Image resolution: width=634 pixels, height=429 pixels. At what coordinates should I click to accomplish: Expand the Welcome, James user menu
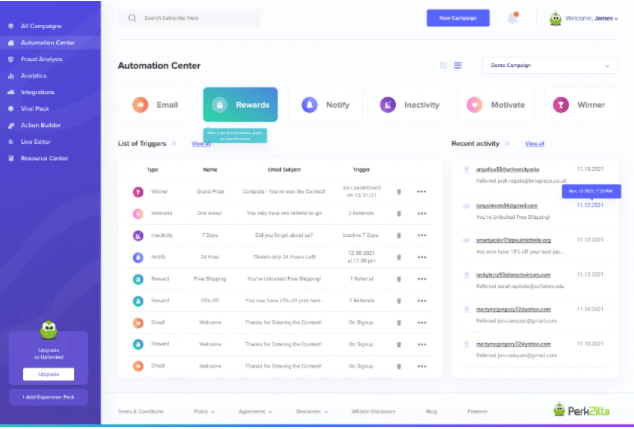pos(592,18)
